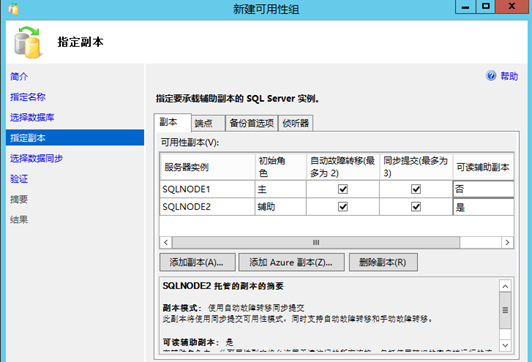The height and width of the screenshot is (362, 532).
Task: Click the horizontal scrollbar thumb of replica grid
Action: click(316, 242)
